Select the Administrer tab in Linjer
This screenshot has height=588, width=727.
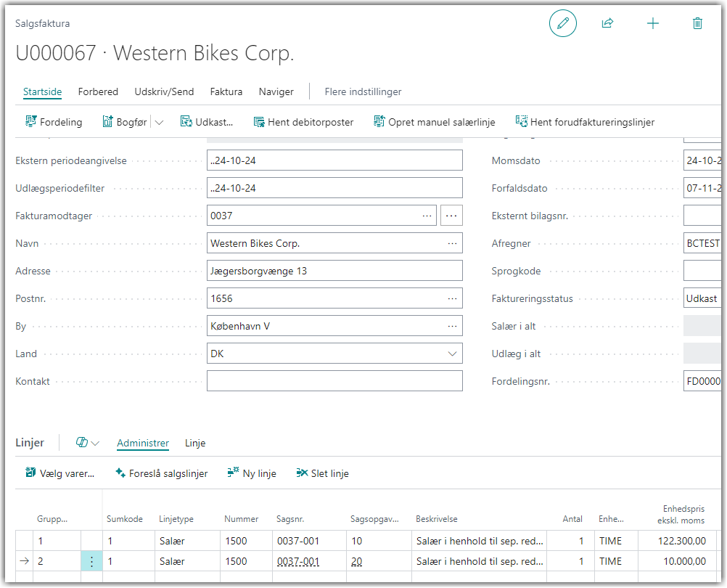click(143, 444)
